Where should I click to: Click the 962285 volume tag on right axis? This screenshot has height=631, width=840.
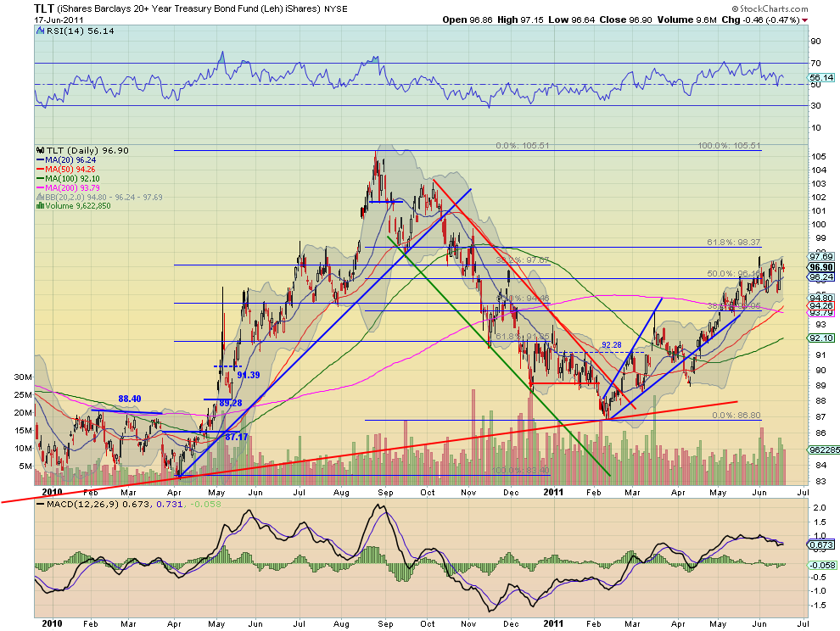point(824,450)
